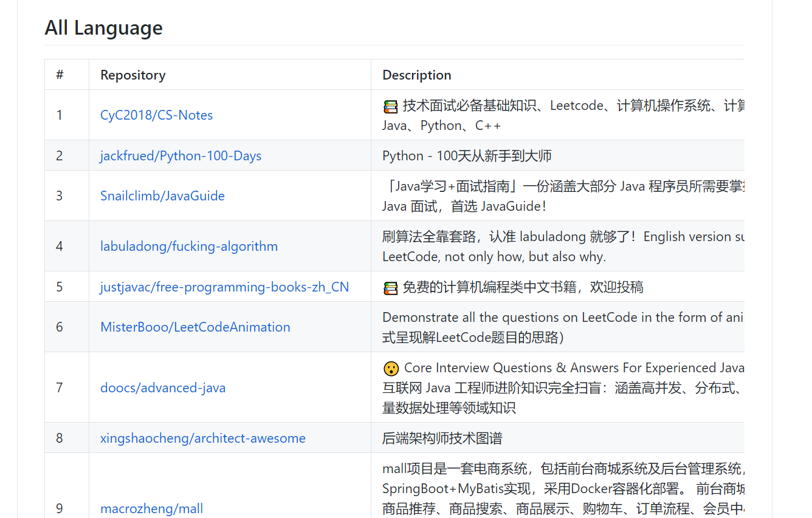Open the jackfrued/Python-100-Days repository
Viewport: 812px width, 518px height.
[181, 155]
